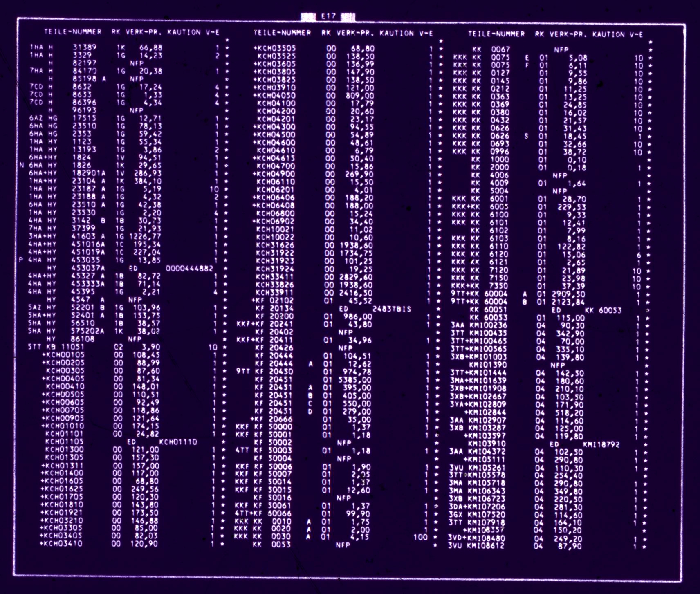Click price 809,00 for +KCH04050
Screen dimensions: 700x594
tap(359, 95)
